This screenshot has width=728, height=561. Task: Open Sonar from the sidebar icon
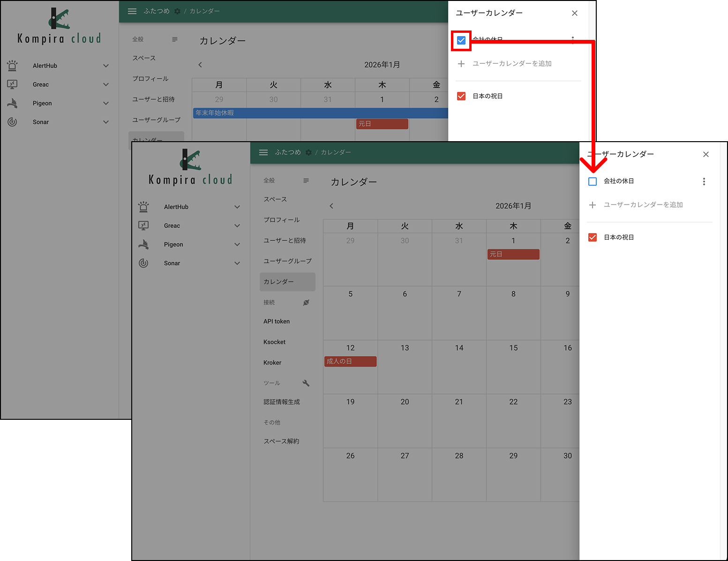coord(144,263)
